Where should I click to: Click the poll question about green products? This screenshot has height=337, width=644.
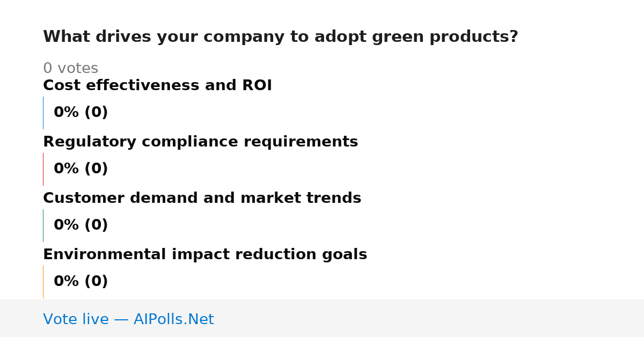coord(280,37)
